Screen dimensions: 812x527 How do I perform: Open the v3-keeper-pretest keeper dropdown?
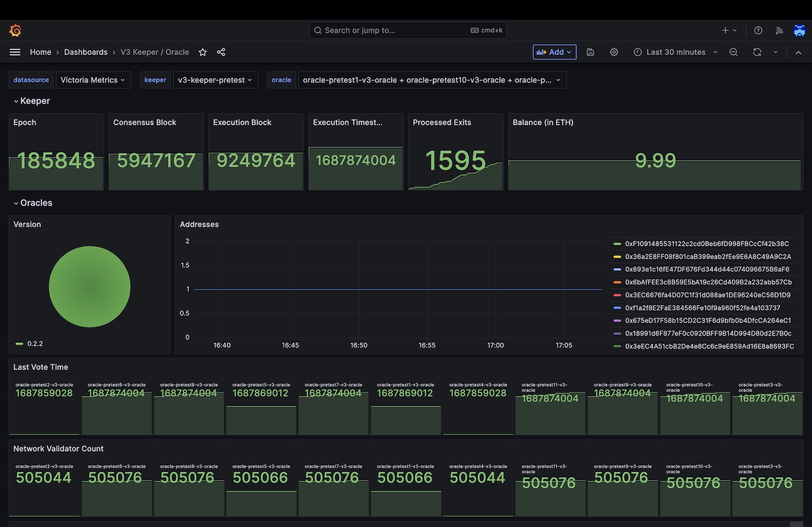click(x=215, y=80)
